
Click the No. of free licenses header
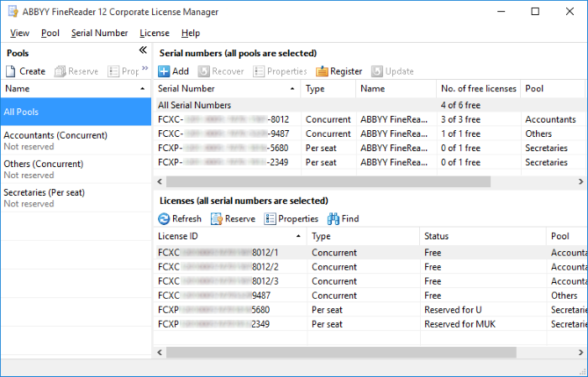[479, 89]
